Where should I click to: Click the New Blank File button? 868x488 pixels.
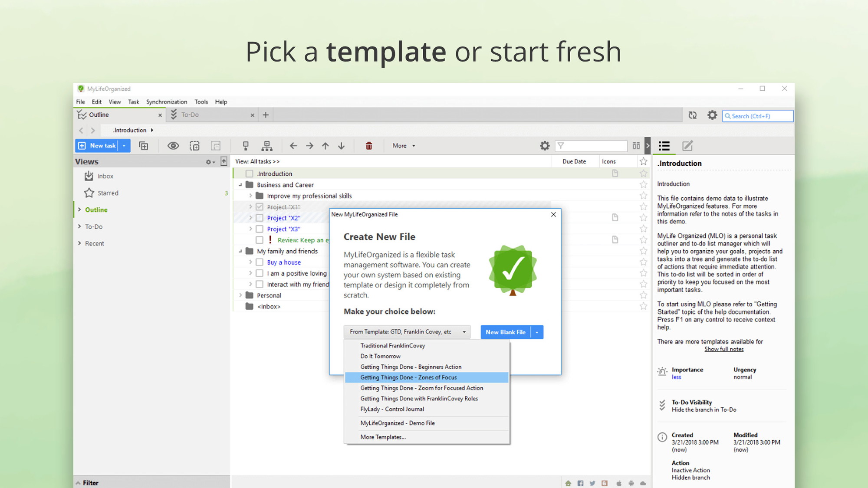pos(505,332)
